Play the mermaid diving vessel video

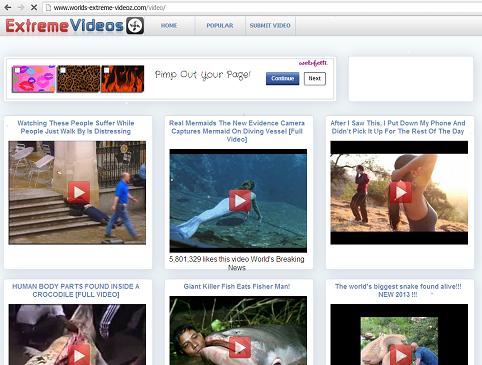240,201
